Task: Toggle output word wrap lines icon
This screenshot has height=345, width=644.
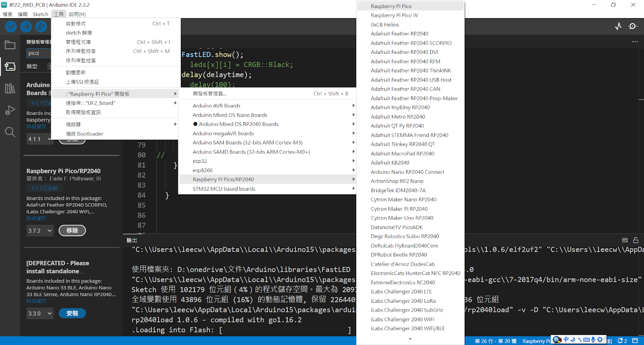Action: click(625, 240)
